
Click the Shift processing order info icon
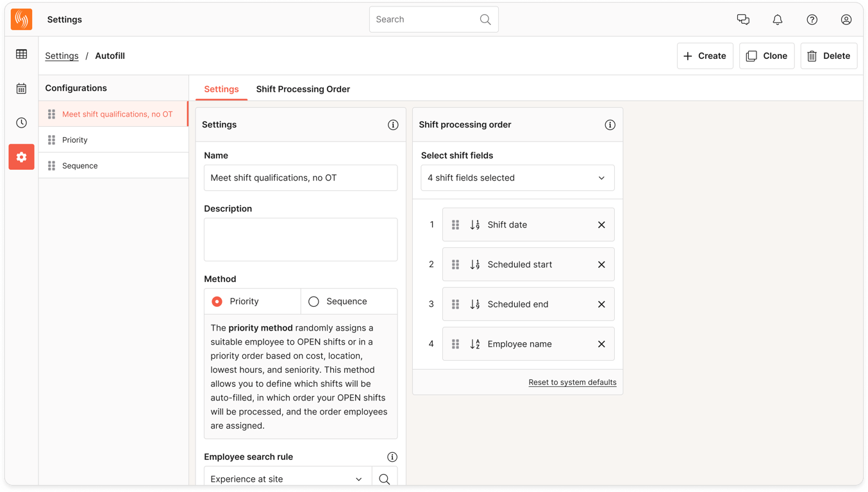(x=610, y=125)
